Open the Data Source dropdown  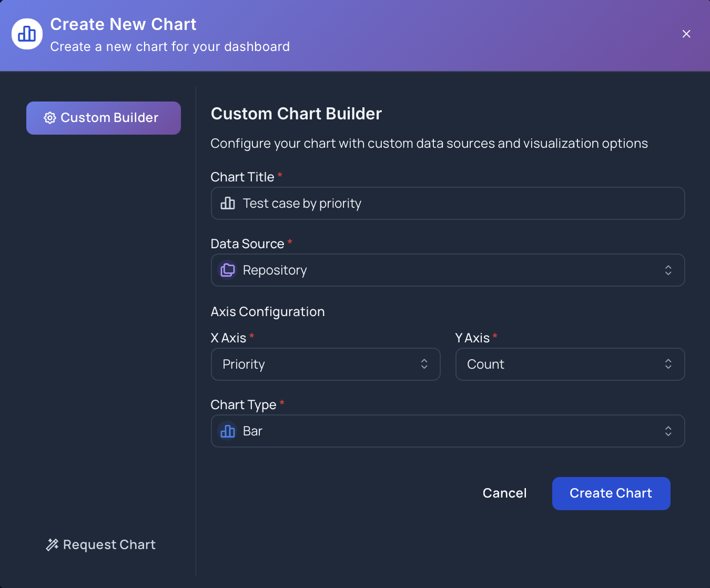[x=448, y=270]
